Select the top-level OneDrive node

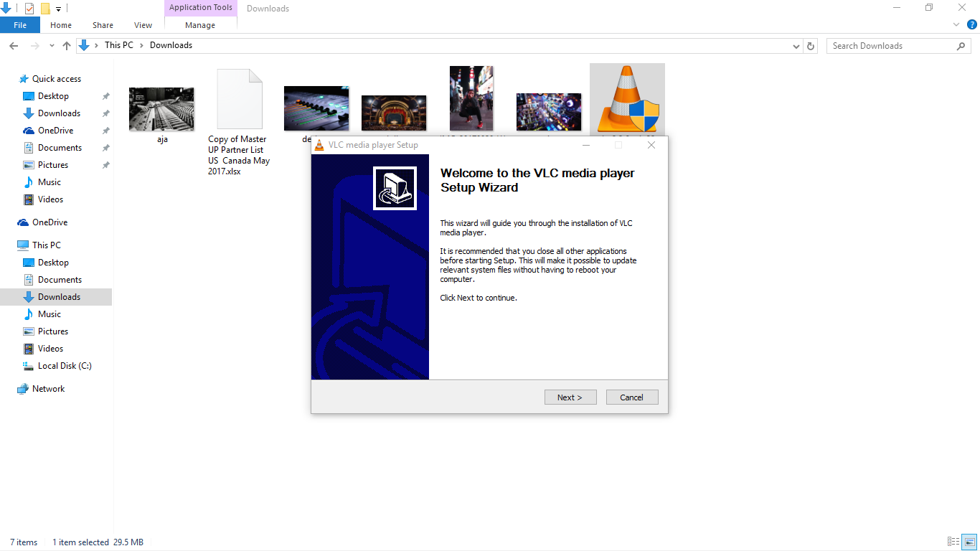[50, 222]
